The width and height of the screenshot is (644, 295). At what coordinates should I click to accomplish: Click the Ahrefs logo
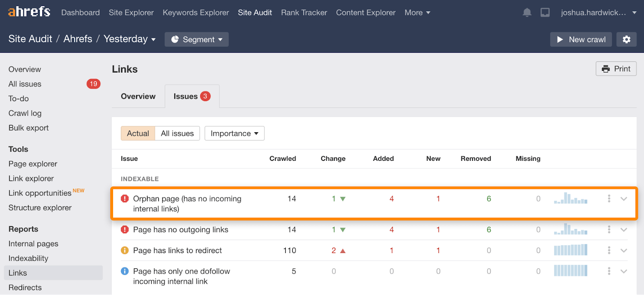coord(29,12)
